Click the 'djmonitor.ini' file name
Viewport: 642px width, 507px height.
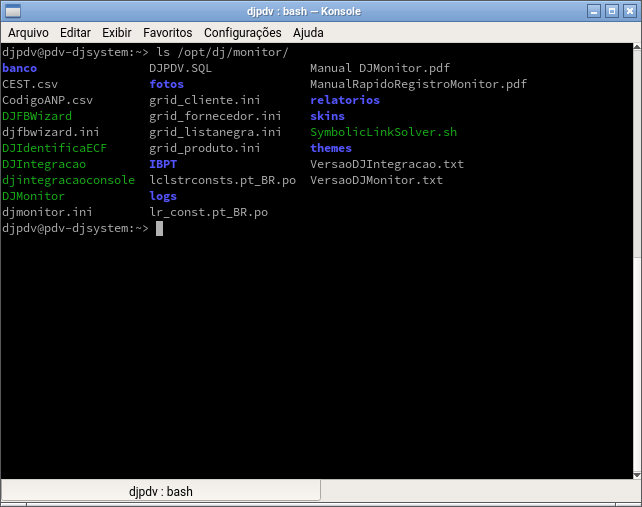click(x=47, y=212)
